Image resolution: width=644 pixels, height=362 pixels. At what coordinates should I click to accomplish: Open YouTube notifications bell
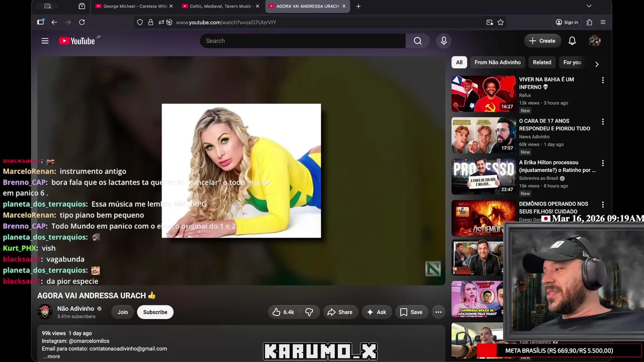click(572, 41)
